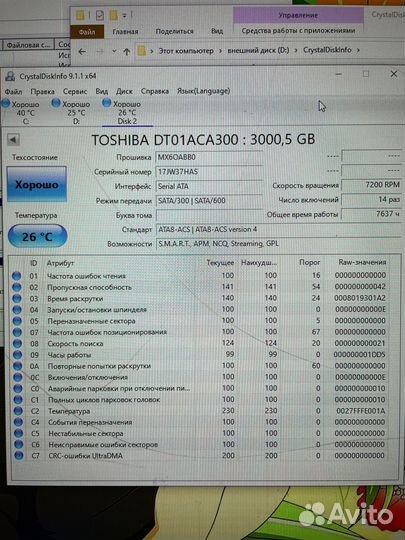This screenshot has width=405, height=540.
Task: Open the Сервис menu
Action: [x=75, y=91]
